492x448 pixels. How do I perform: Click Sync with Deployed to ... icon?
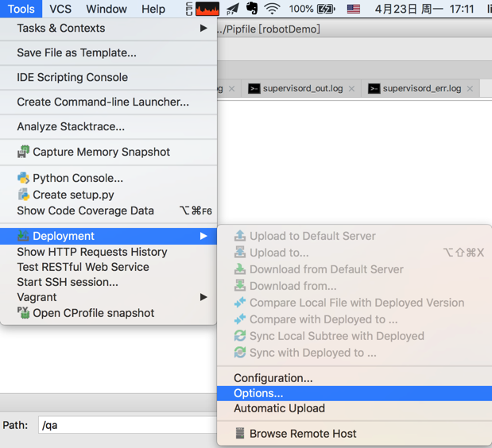point(240,353)
